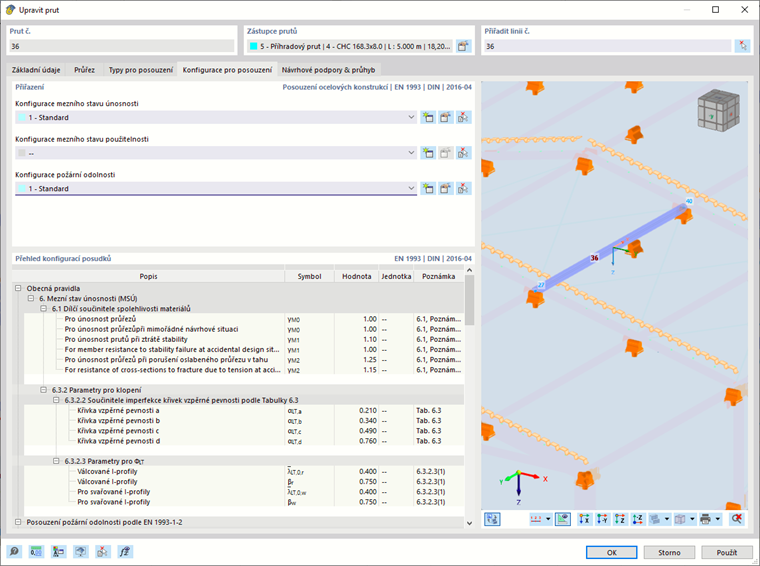
Task: Edit the fire resistance configuration
Action: pyautogui.click(x=445, y=189)
